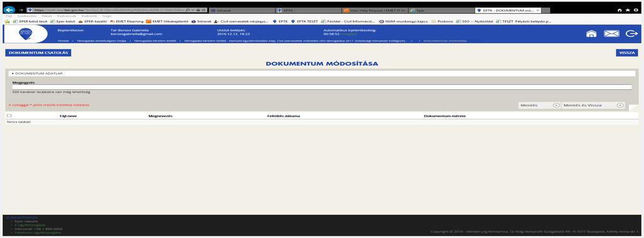Image resolution: width=644 pixels, height=238 pixels.
Task: Click the VISSZA button
Action: [627, 53]
